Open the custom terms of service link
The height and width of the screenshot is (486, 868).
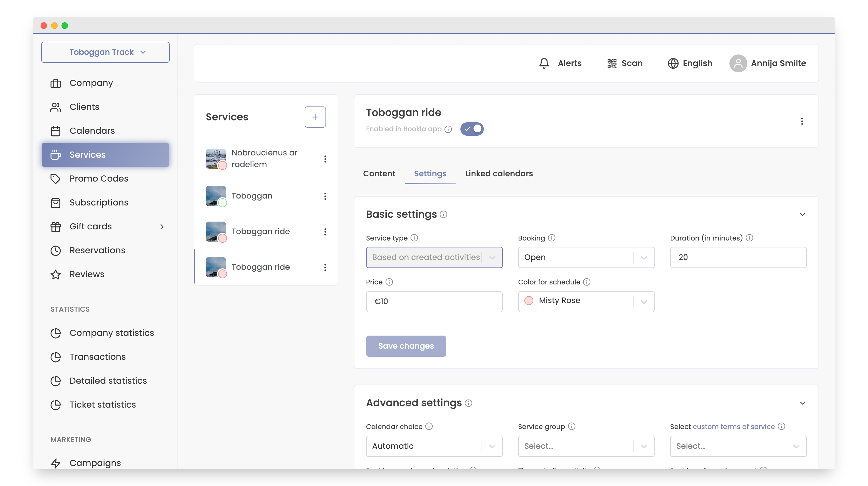pyautogui.click(x=734, y=427)
